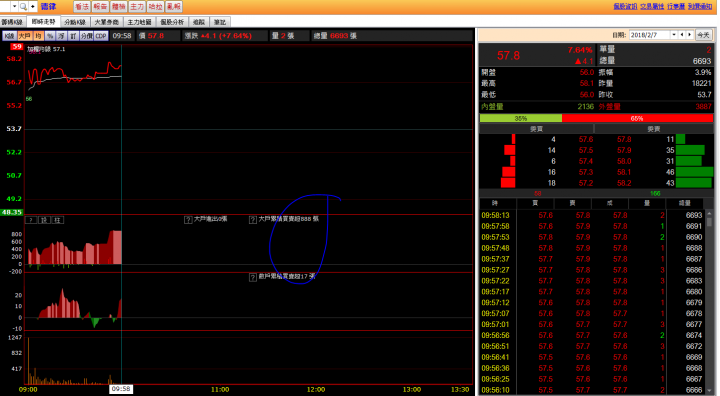720x396 pixels.
Task: Switch to the 籌碼K線 tab
Action: point(12,22)
